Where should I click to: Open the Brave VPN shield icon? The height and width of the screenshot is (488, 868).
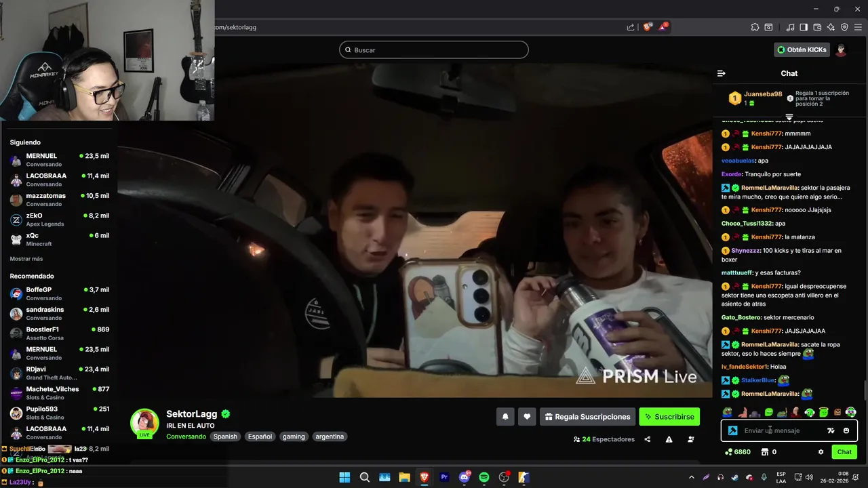(844, 27)
